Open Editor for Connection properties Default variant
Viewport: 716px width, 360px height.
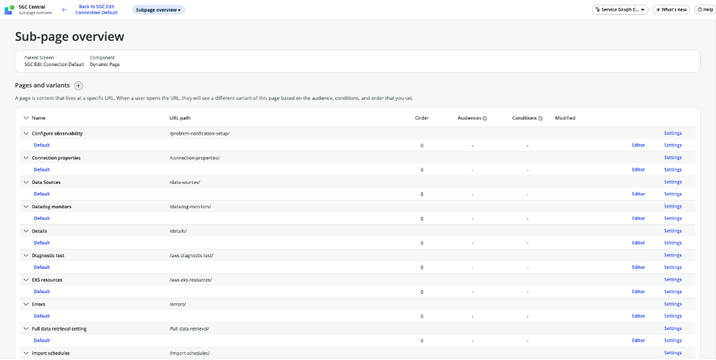(x=638, y=169)
